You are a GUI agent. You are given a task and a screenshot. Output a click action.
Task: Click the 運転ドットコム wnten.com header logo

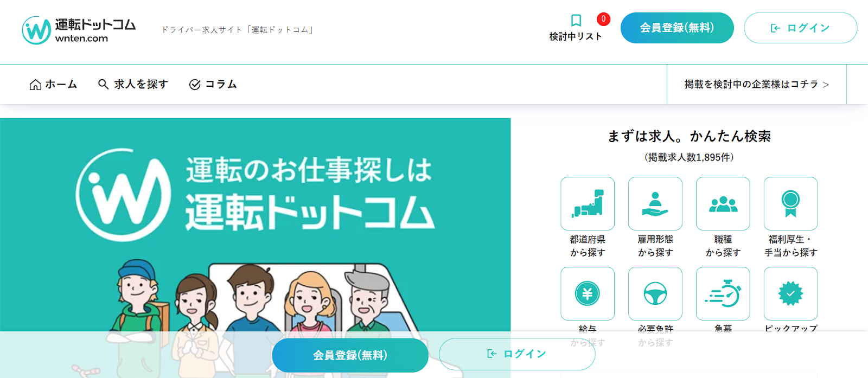pos(79,30)
